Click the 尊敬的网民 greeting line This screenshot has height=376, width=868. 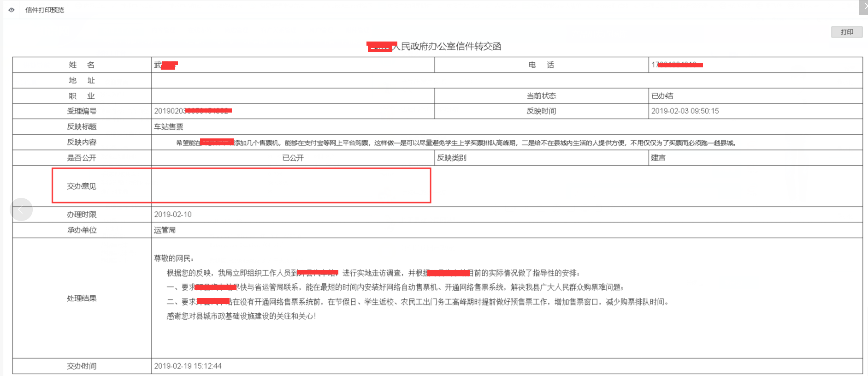click(174, 258)
